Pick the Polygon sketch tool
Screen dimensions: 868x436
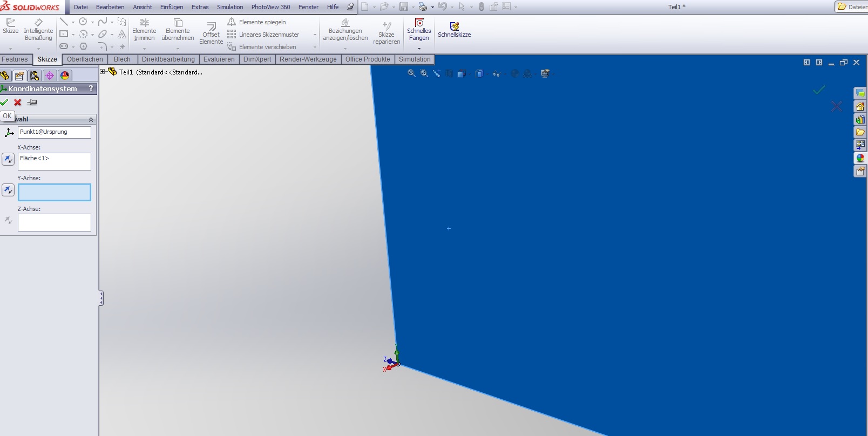tap(83, 46)
